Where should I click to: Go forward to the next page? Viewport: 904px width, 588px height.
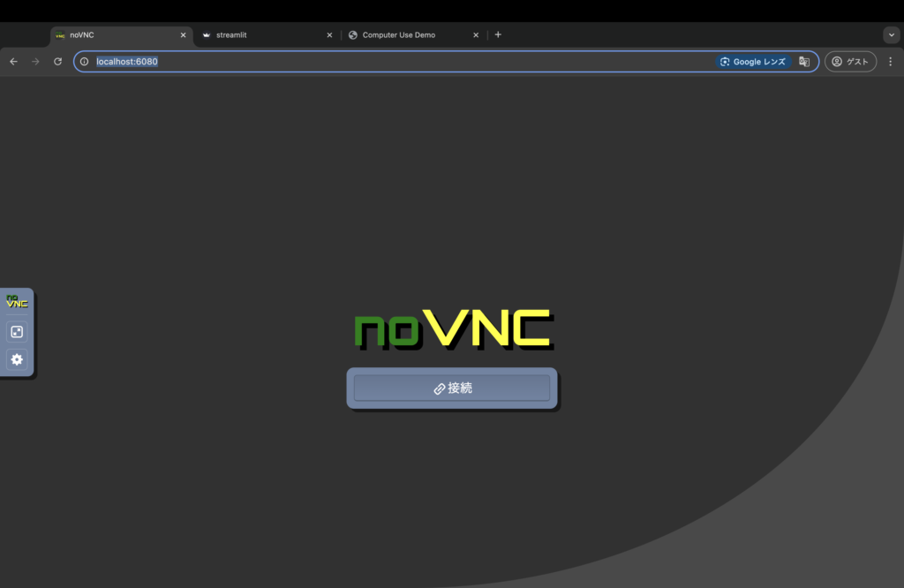coord(35,62)
